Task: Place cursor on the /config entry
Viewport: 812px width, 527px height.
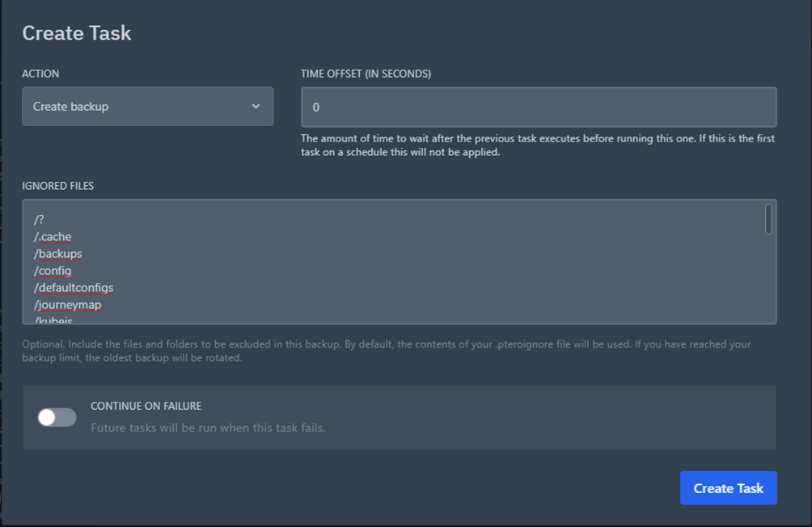Action: [53, 271]
